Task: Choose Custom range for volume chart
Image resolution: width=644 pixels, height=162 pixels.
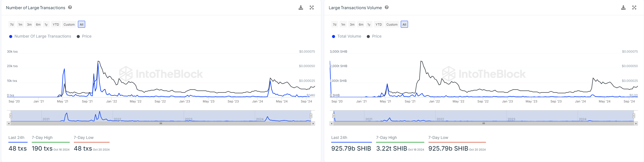Action: coord(392,24)
